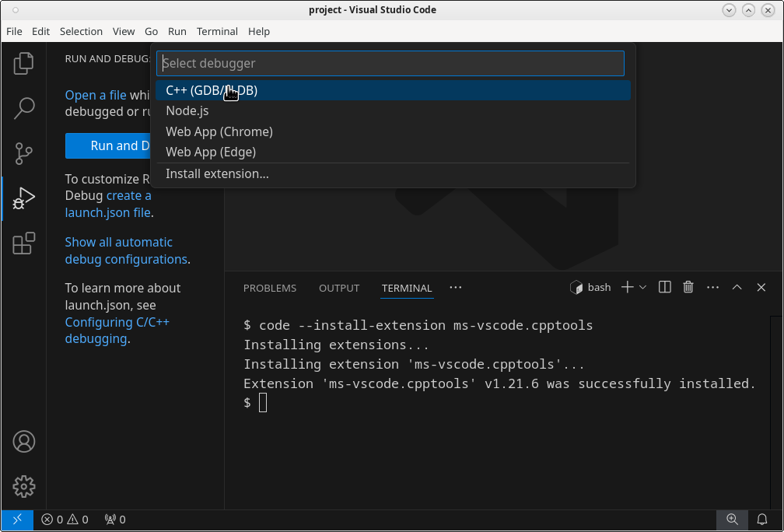Open the Explorer view in activity bar
Image resolution: width=784 pixels, height=532 pixels.
(x=23, y=64)
